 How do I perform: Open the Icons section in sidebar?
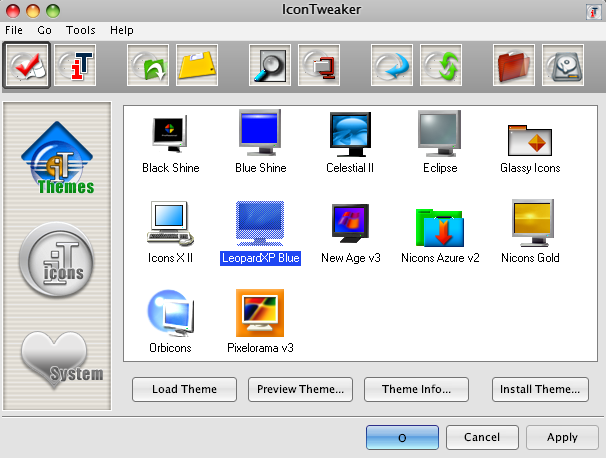pos(57,260)
